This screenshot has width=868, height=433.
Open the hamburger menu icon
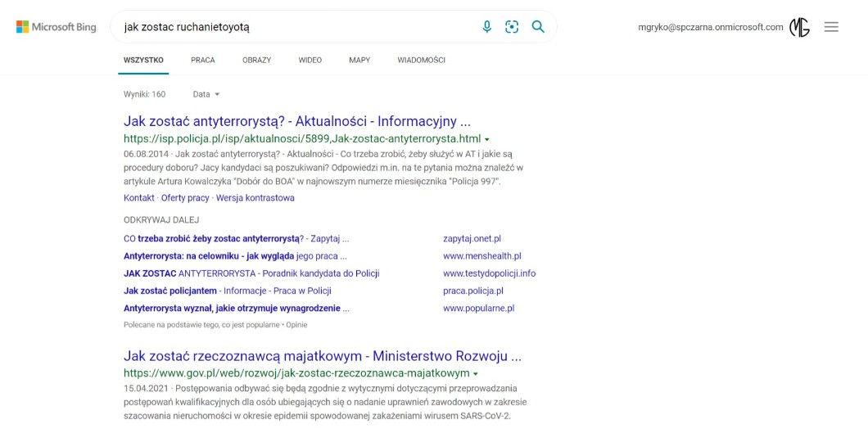831,27
